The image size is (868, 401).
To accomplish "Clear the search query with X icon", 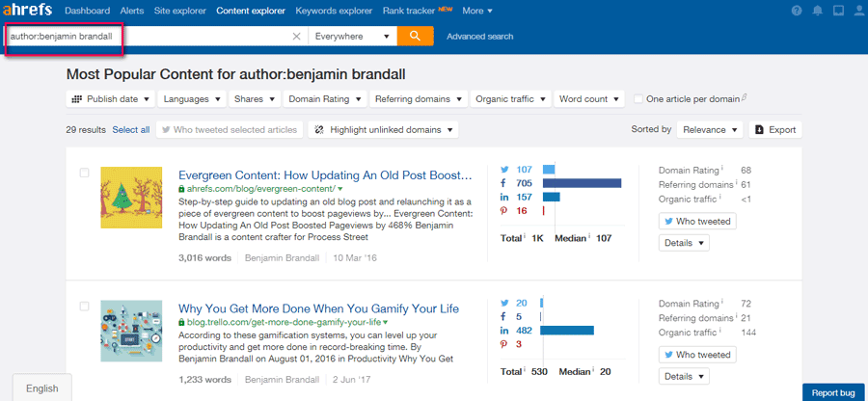I will point(297,37).
